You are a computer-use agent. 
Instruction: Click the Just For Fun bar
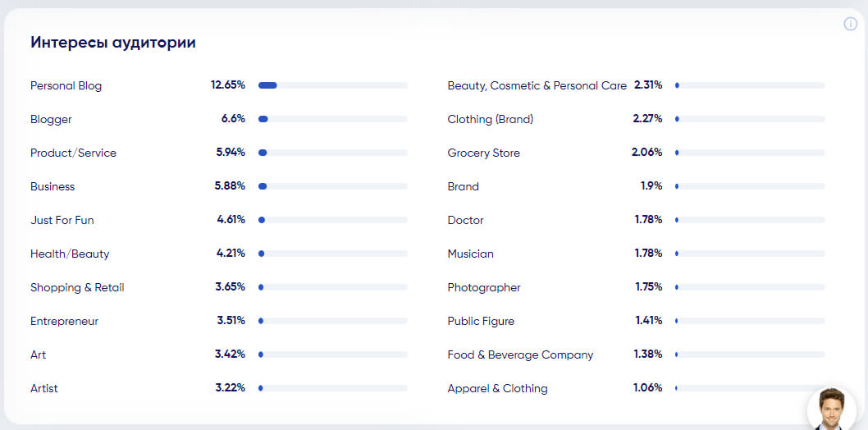click(x=332, y=220)
